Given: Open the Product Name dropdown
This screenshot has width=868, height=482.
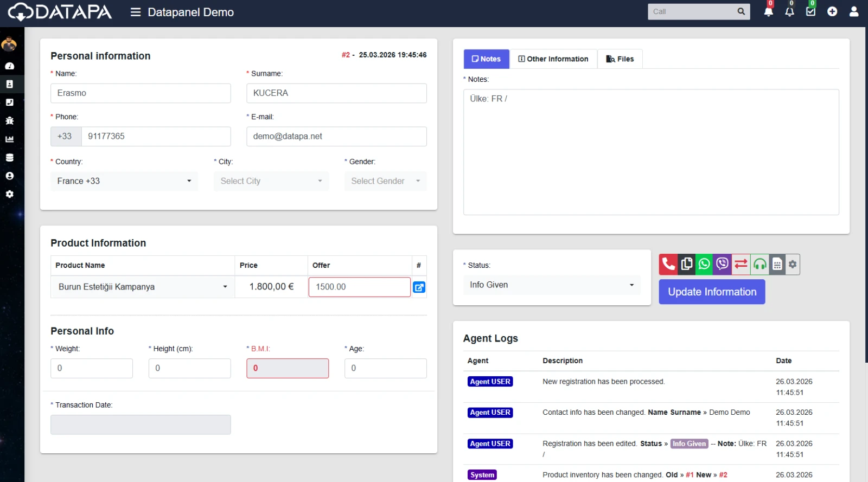Looking at the screenshot, I should click(x=143, y=287).
